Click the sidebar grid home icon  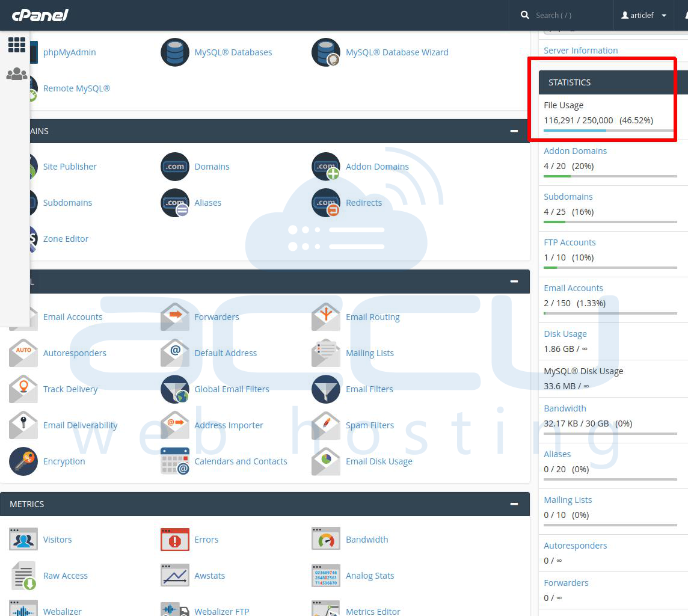pos(17,45)
